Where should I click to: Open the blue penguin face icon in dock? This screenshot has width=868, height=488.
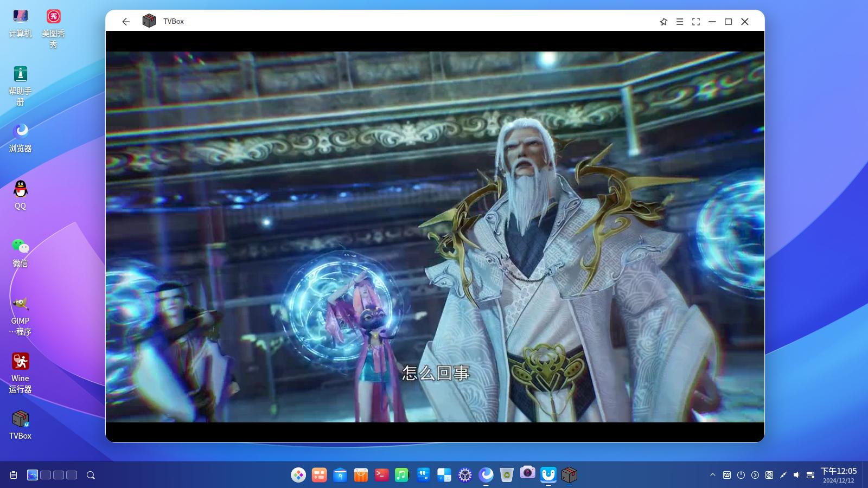click(x=548, y=475)
